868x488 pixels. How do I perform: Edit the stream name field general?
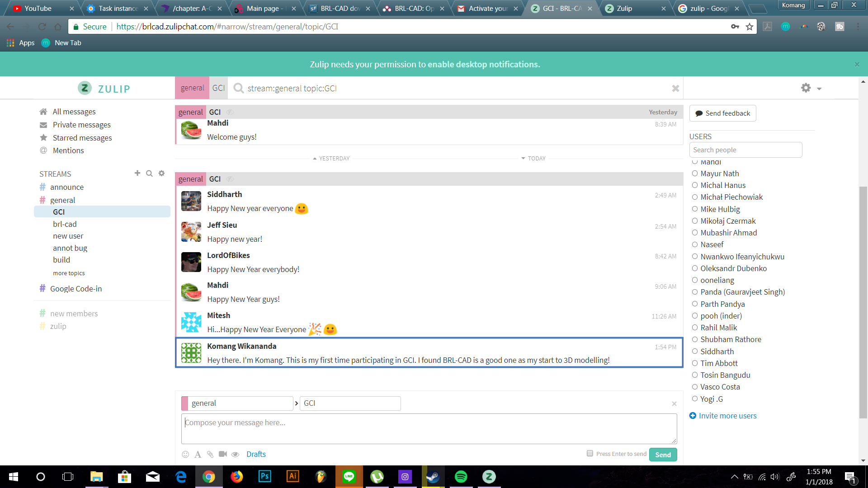pyautogui.click(x=240, y=403)
